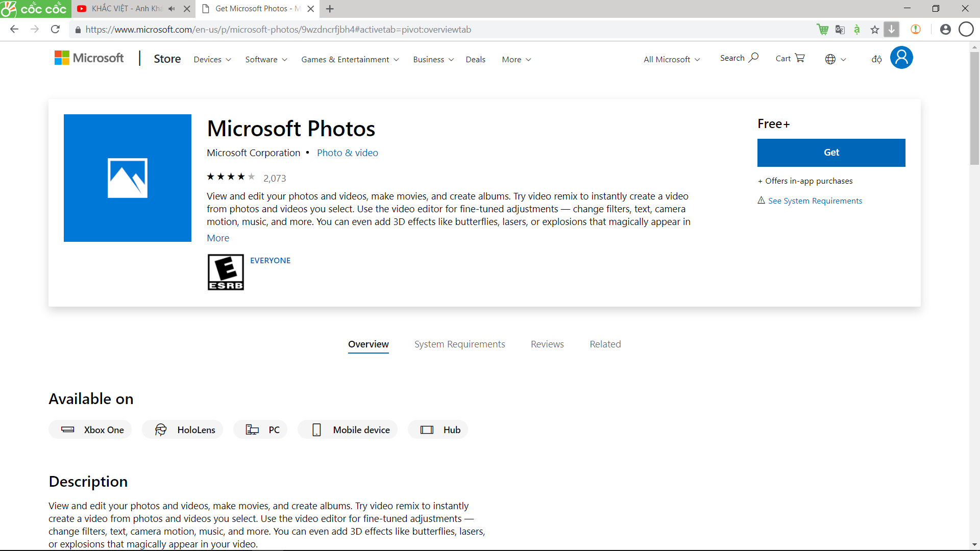Click the Get button

click(x=831, y=153)
